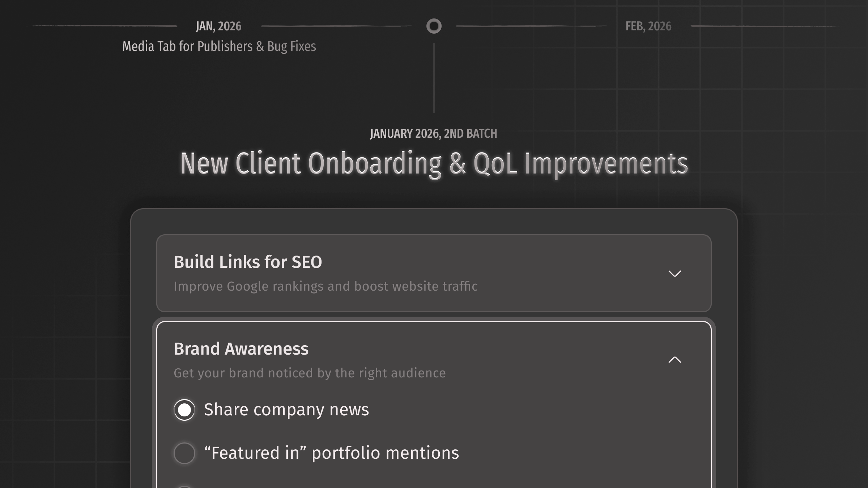The height and width of the screenshot is (488, 868).
Task: Open Media Tab for Publishers & Bug Fixes
Action: click(x=219, y=46)
